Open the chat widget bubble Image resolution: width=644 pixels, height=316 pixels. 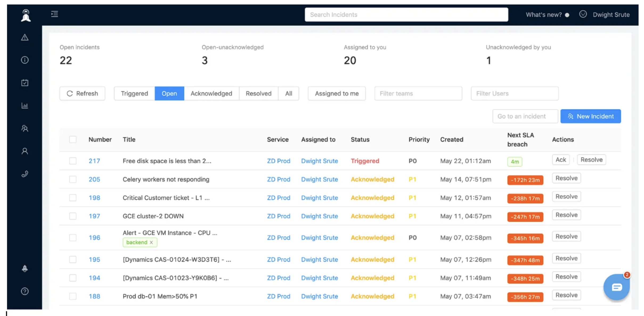coord(616,287)
